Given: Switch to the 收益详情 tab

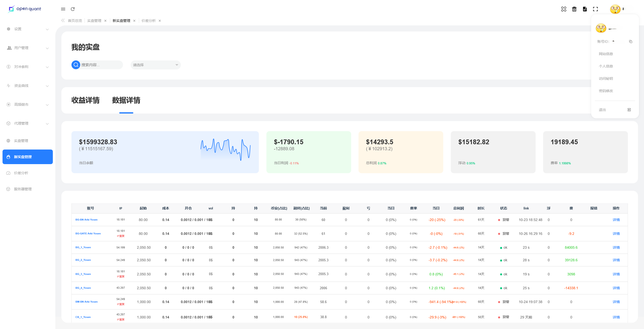Looking at the screenshot, I should (86, 100).
